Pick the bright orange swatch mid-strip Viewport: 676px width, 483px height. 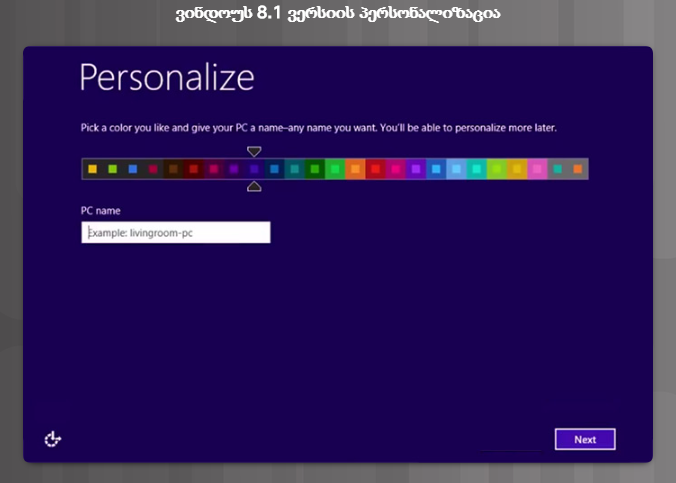(355, 169)
